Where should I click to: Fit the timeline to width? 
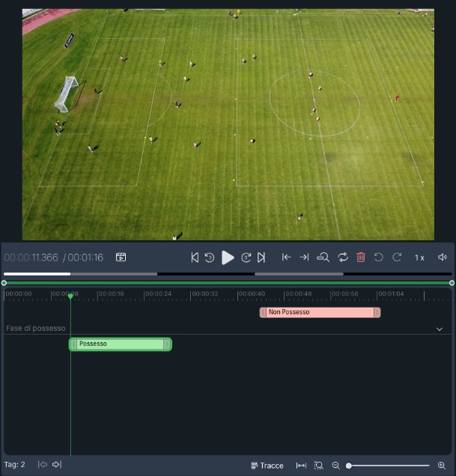pyautogui.click(x=301, y=466)
